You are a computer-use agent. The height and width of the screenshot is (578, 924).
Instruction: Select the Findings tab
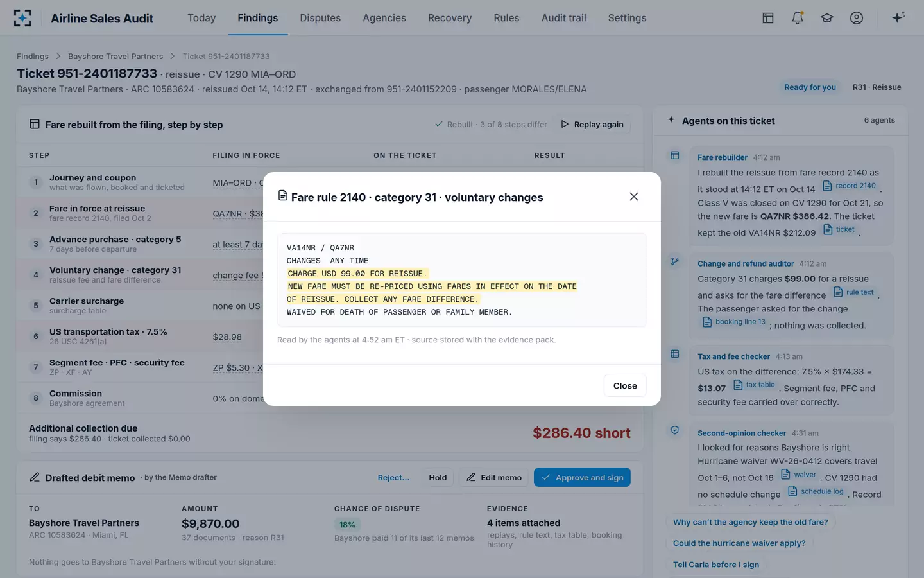click(258, 18)
